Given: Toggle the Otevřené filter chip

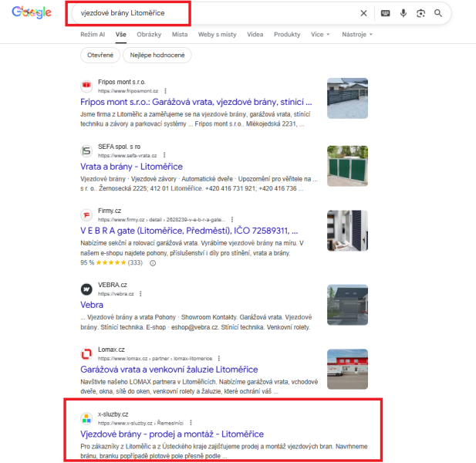Looking at the screenshot, I should (100, 55).
